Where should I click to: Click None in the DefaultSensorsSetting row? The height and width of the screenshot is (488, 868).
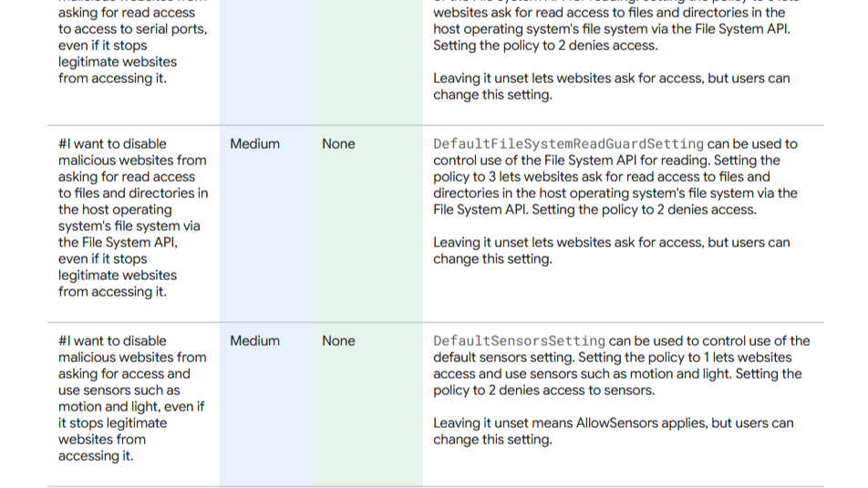point(338,341)
